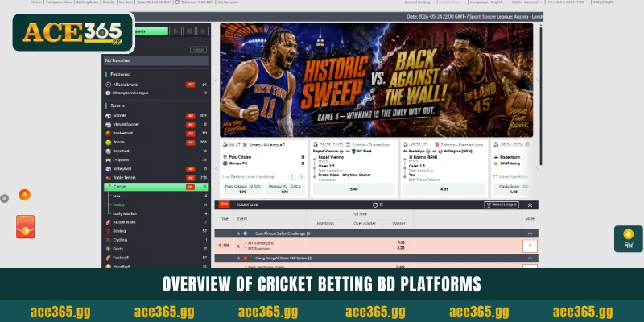Viewport: 644px width, 322px height.
Task: Click the E-Sports gamepad icon
Action: [109, 160]
